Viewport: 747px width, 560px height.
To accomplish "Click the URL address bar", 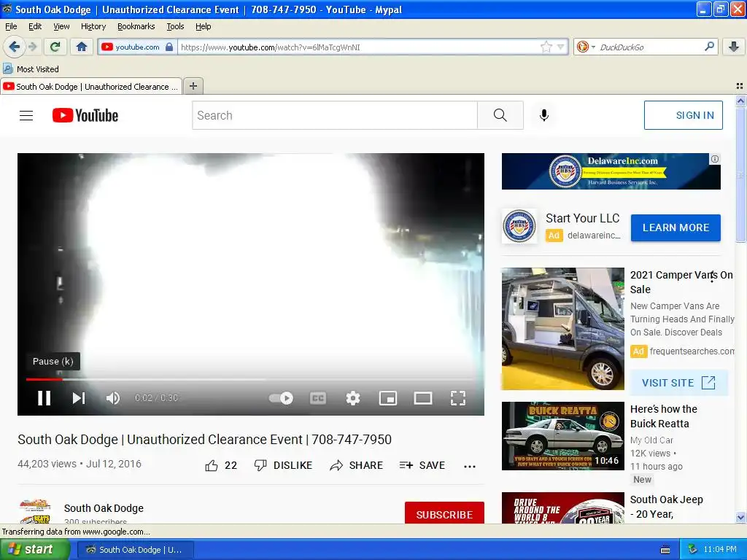I will [358, 47].
